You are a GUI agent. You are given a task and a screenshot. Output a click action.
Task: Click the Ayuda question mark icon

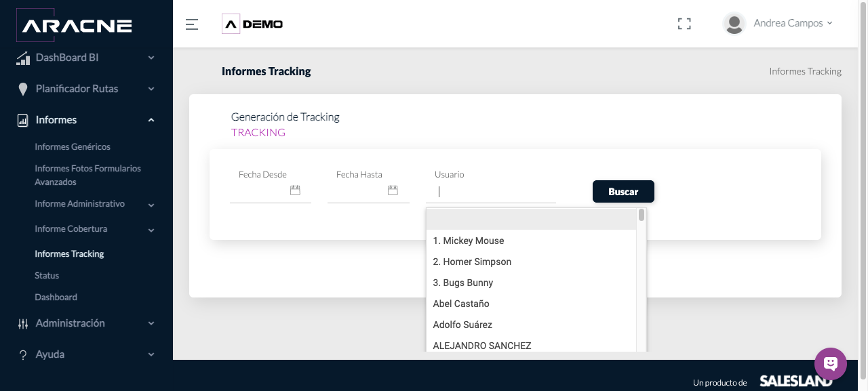23,355
